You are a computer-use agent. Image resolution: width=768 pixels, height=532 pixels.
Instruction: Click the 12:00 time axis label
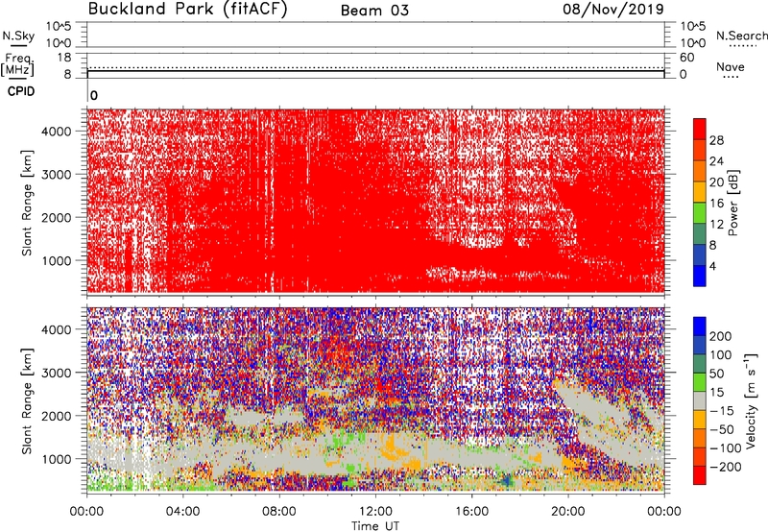point(375,512)
